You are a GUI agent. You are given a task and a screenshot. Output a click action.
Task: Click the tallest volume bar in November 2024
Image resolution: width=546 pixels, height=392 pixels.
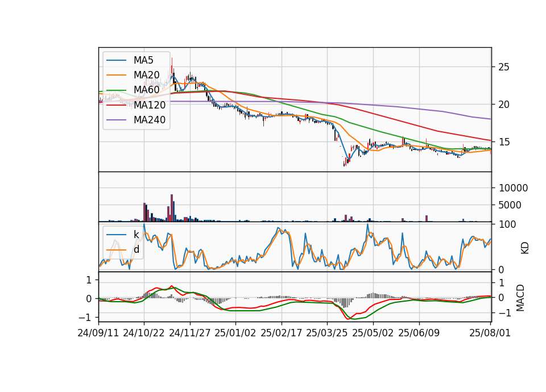point(172,208)
